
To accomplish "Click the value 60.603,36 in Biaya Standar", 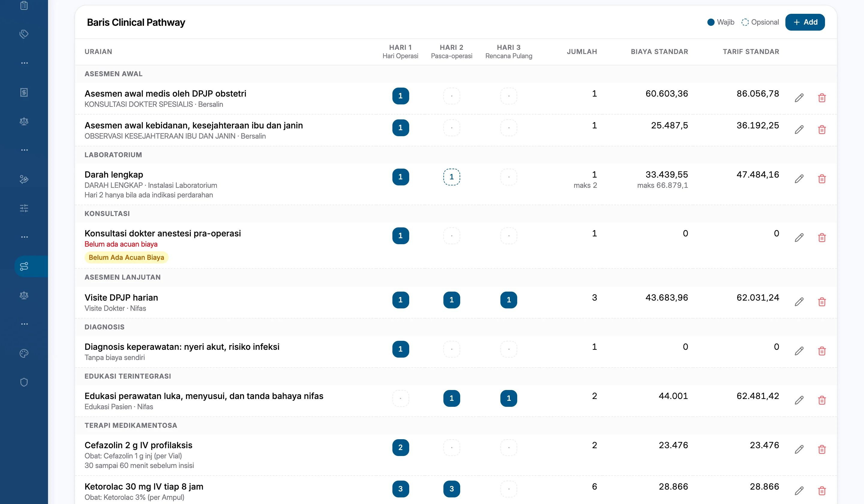I will [x=667, y=94].
